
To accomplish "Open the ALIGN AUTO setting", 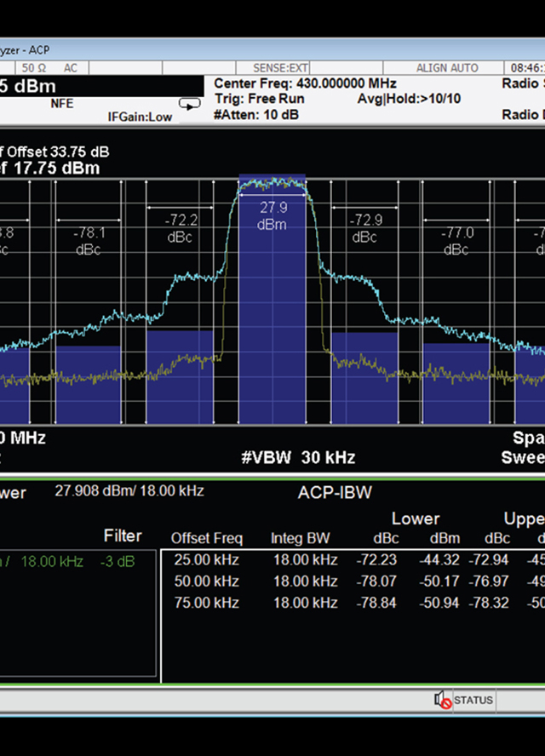I will pyautogui.click(x=449, y=67).
